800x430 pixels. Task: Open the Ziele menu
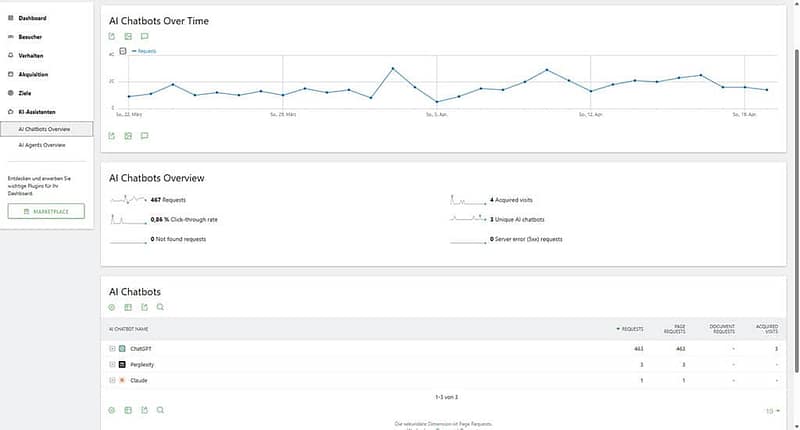pyautogui.click(x=25, y=93)
